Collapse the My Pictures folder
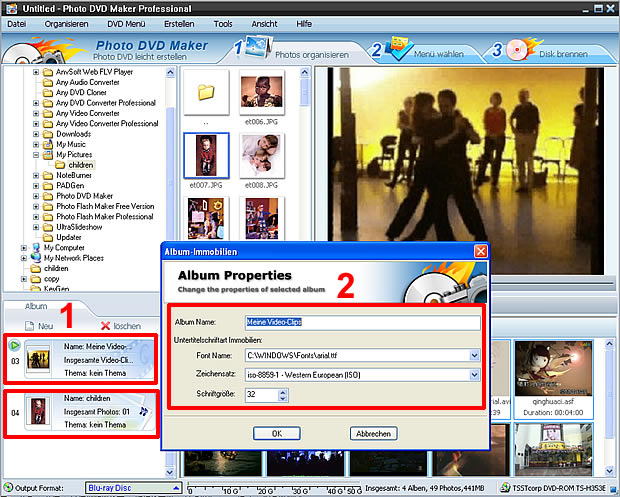 36,155
